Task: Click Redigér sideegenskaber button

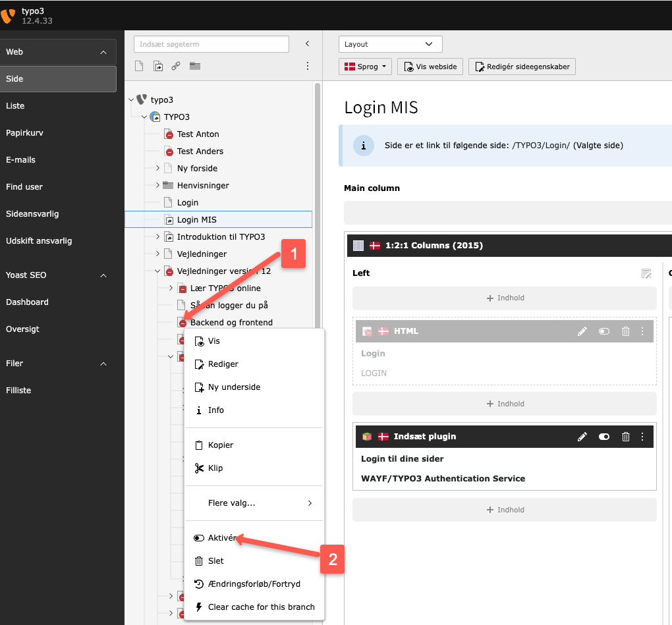Action: pyautogui.click(x=522, y=67)
